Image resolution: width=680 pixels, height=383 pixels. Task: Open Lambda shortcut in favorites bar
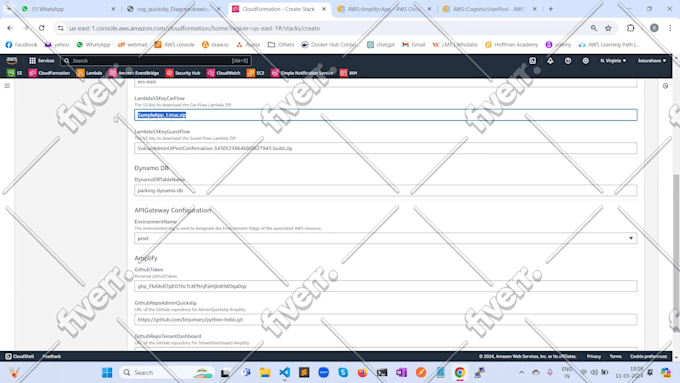pos(89,73)
